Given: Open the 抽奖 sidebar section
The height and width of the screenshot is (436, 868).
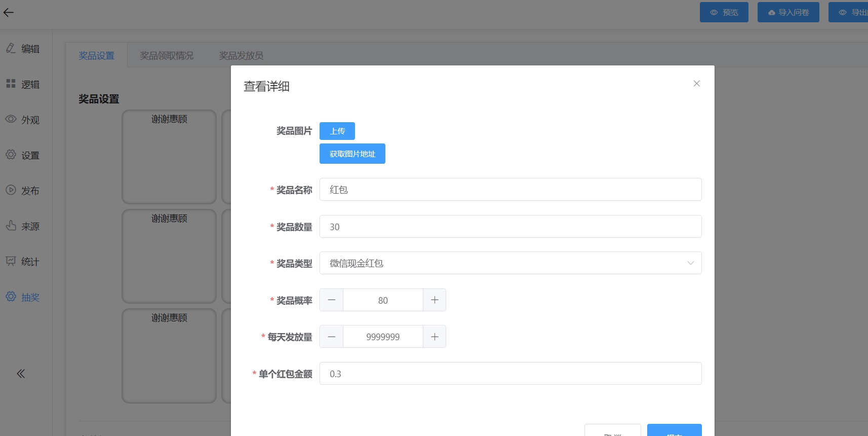Looking at the screenshot, I should [x=23, y=297].
